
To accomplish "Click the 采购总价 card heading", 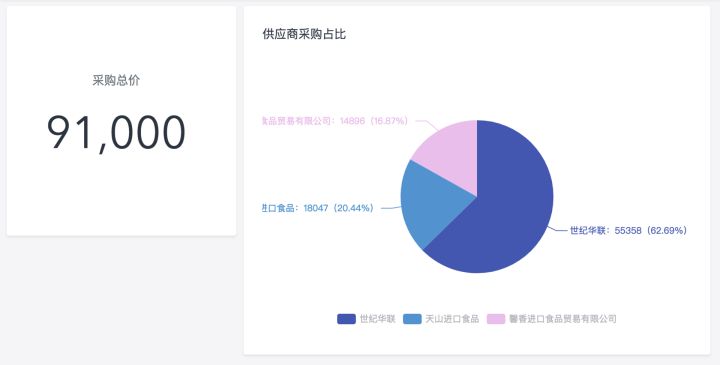I will [116, 80].
